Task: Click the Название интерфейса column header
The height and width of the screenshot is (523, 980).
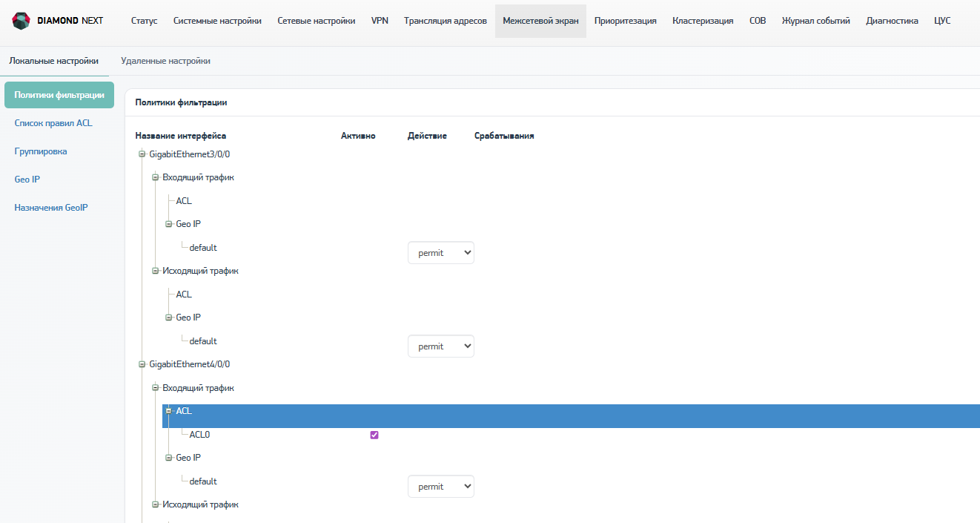Action: click(181, 136)
